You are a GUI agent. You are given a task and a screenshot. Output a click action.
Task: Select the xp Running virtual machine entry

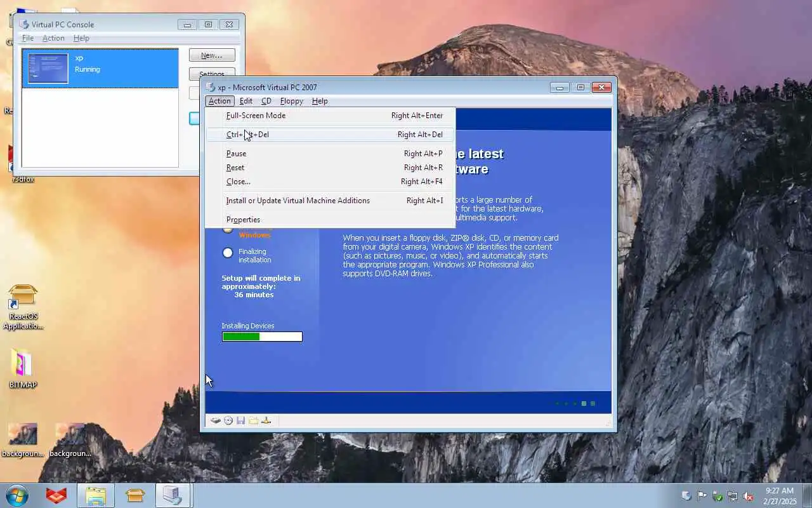point(100,68)
